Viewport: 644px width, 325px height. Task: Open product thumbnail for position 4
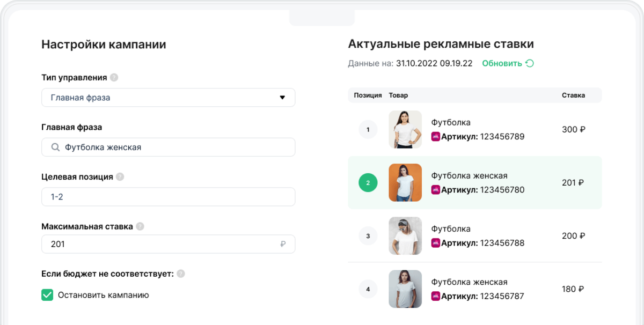point(405,289)
